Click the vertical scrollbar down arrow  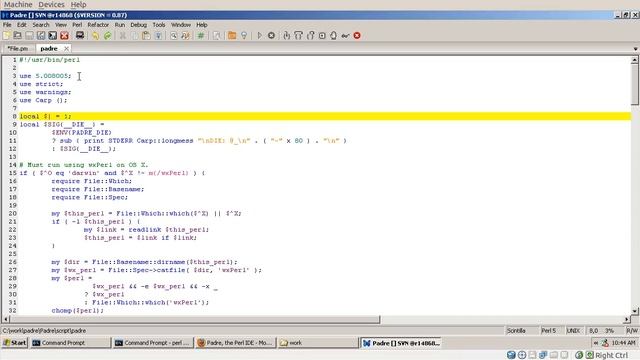click(x=635, y=311)
